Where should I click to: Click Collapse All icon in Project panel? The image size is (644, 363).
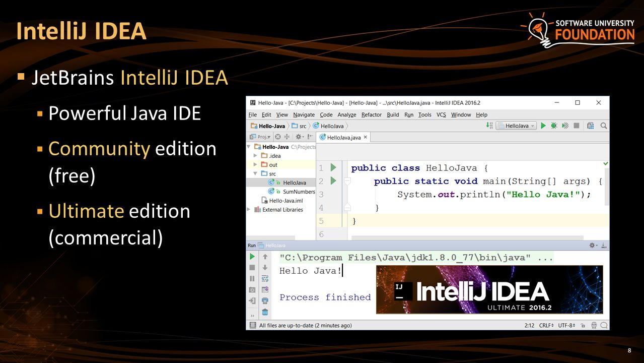287,137
